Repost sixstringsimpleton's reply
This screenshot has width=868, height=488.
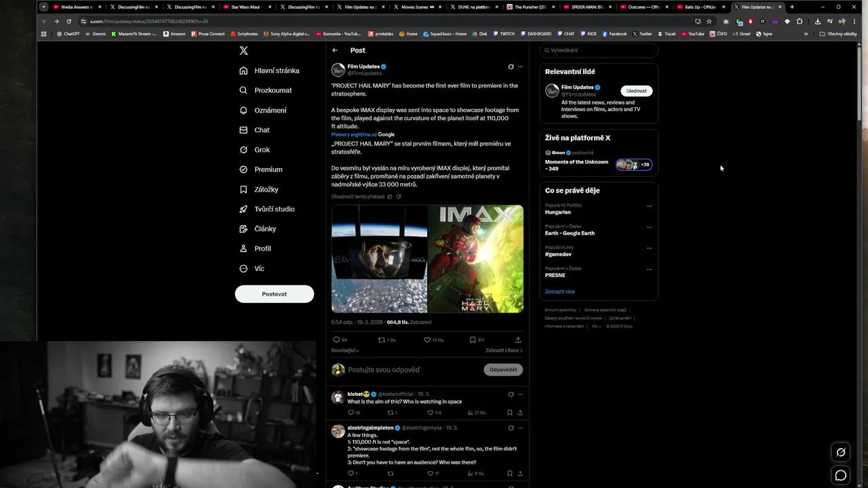[x=390, y=473]
